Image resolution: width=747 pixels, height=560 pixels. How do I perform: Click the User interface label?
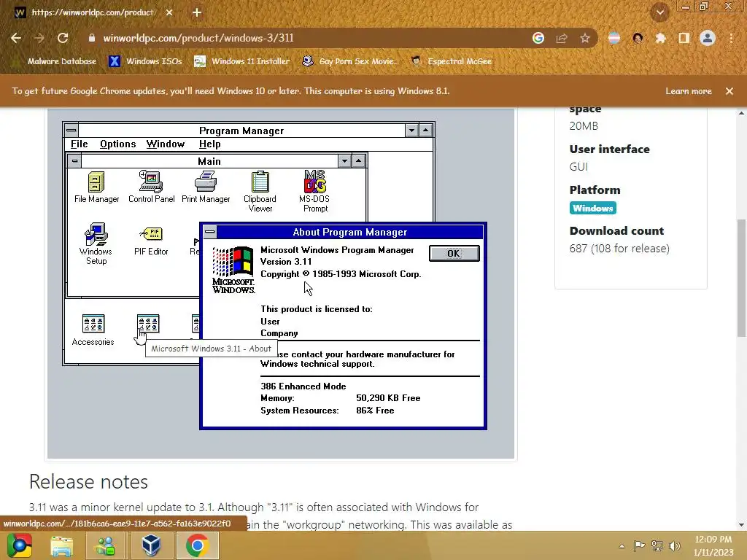point(609,149)
